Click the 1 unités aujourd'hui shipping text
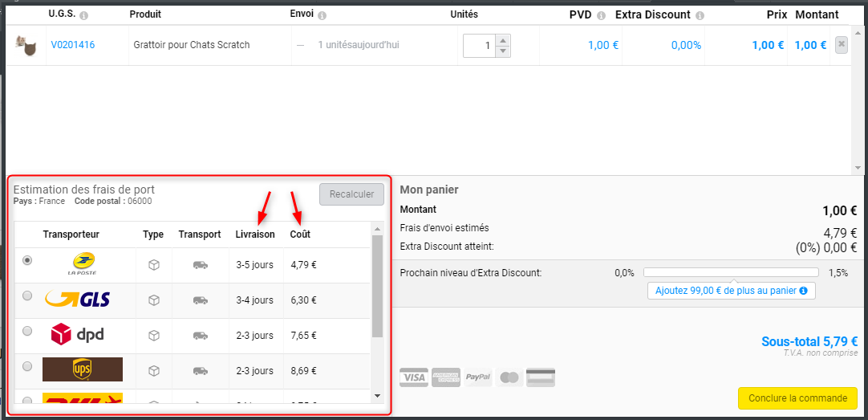This screenshot has height=420, width=868. point(358,45)
